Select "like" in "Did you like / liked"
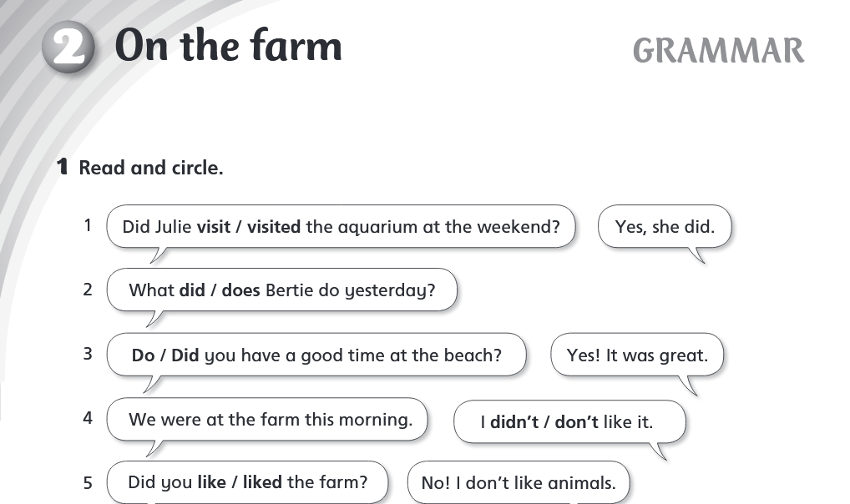Viewport: 850px width, 504px height. (212, 482)
